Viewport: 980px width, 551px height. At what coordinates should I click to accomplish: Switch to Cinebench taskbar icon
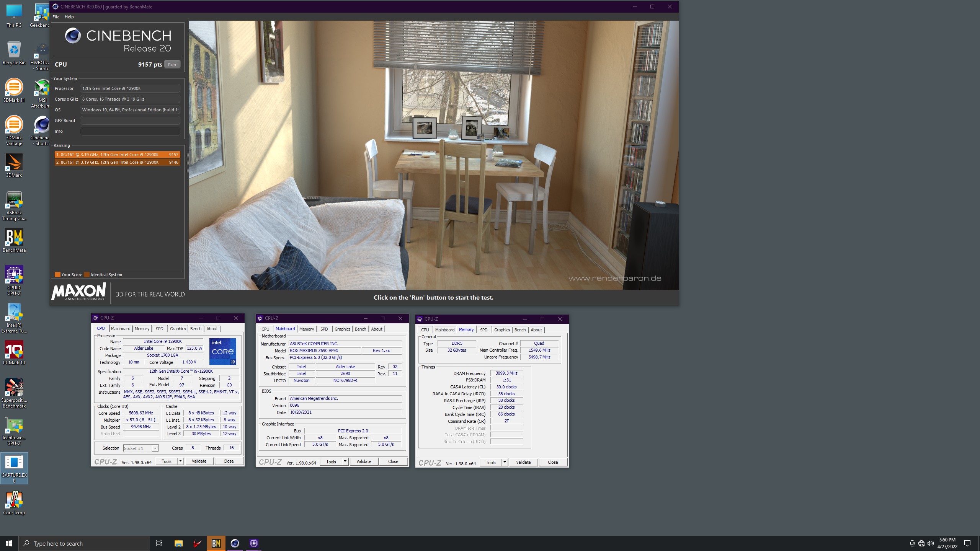tap(235, 543)
